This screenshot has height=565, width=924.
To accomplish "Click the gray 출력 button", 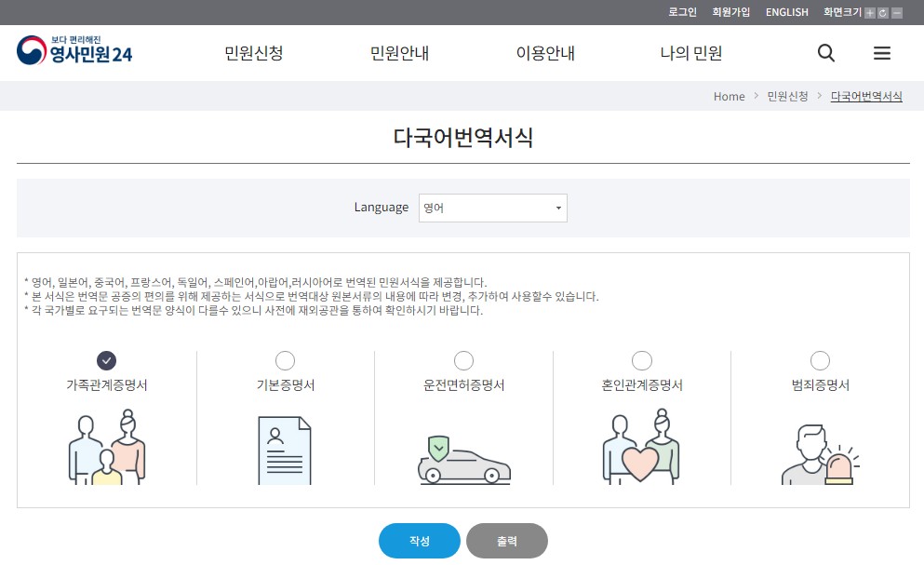I will 507,541.
